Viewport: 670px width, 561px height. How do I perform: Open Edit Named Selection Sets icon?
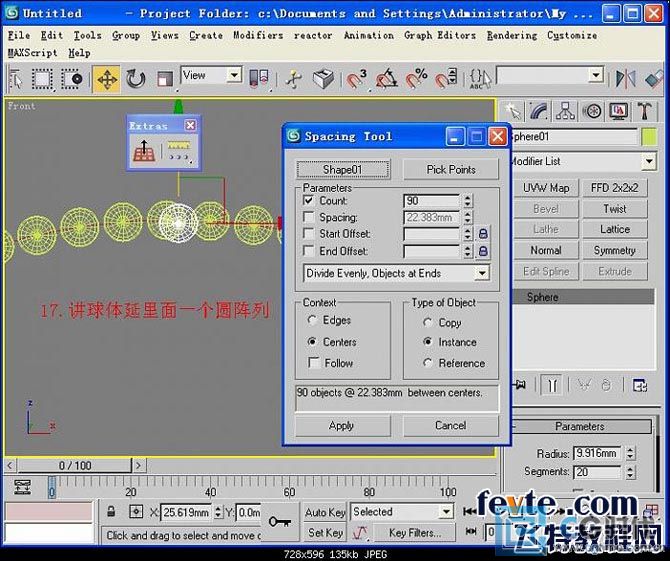[x=480, y=79]
